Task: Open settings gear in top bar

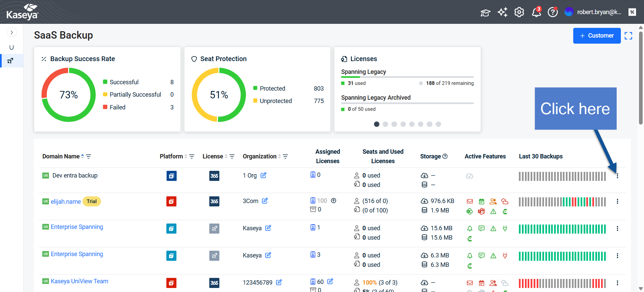Action: [519, 12]
